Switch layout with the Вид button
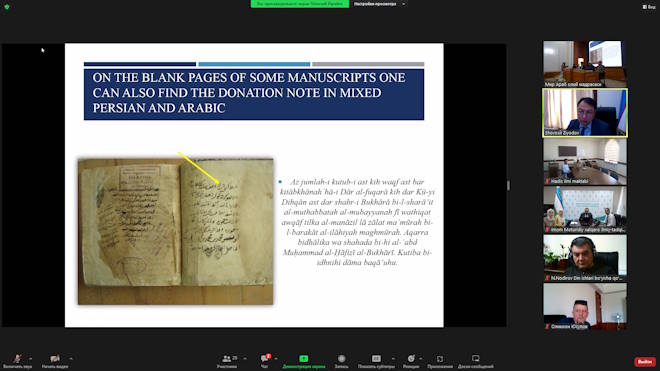660x371 pixels. 649,7
